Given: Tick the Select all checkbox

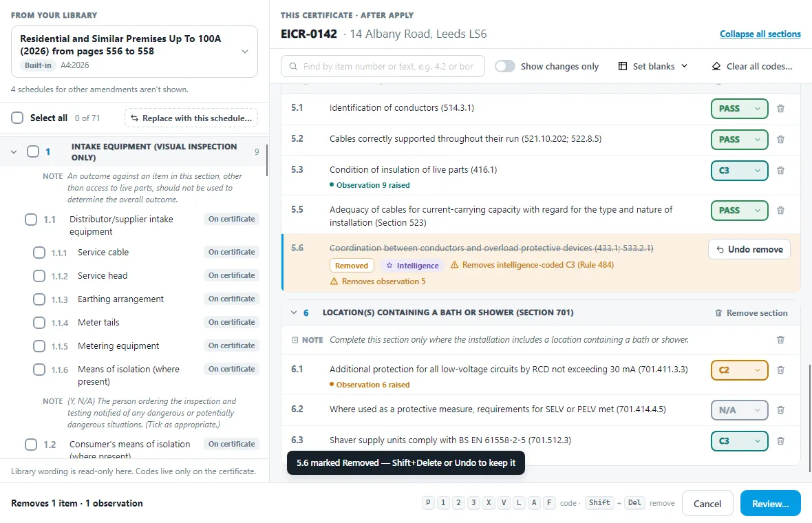Looking at the screenshot, I should tap(18, 118).
